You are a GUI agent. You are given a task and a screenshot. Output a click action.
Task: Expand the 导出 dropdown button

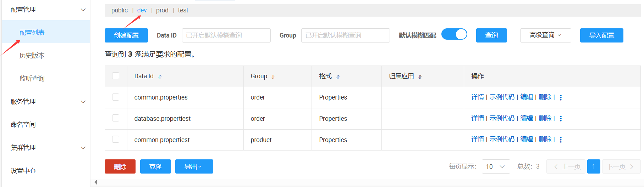tap(194, 166)
